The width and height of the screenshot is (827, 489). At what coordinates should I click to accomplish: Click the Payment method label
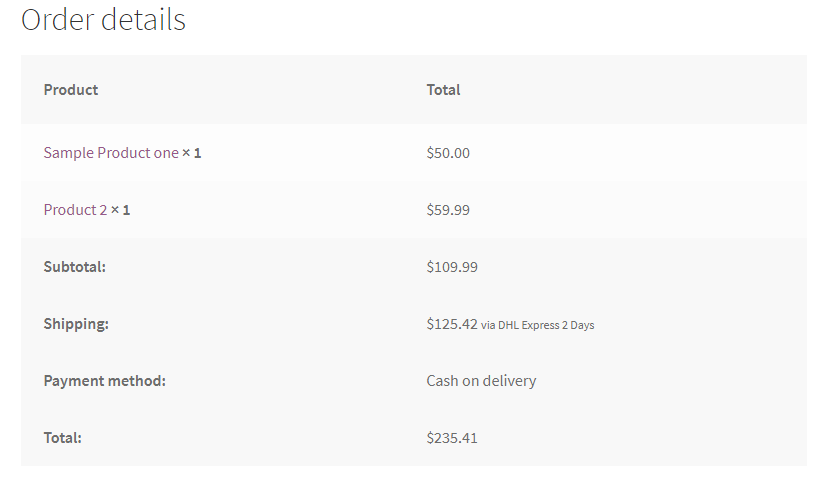coord(104,381)
